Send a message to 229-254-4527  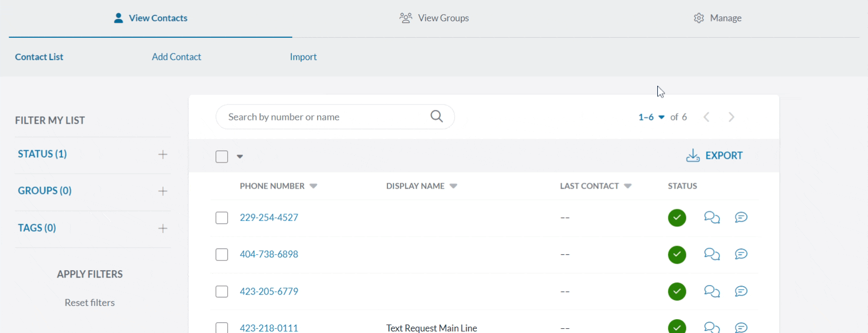click(x=741, y=217)
